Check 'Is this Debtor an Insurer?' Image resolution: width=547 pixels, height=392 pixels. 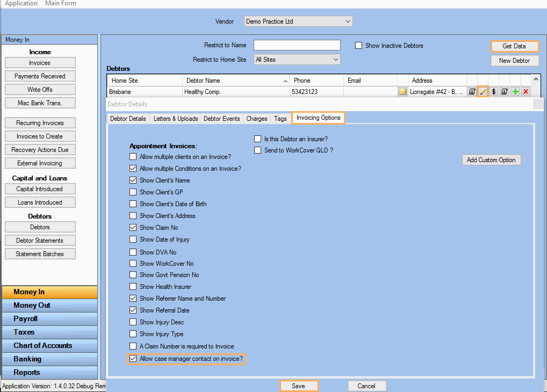257,139
